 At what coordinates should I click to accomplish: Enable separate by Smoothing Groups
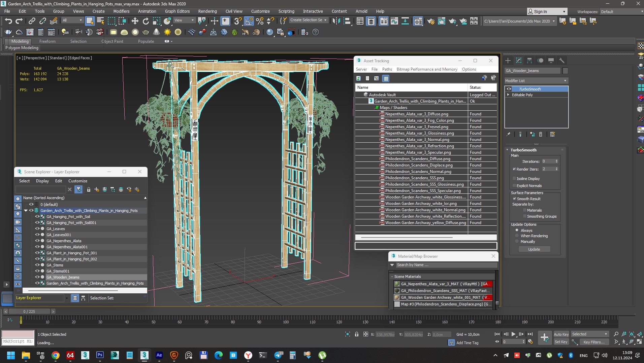pos(524,216)
